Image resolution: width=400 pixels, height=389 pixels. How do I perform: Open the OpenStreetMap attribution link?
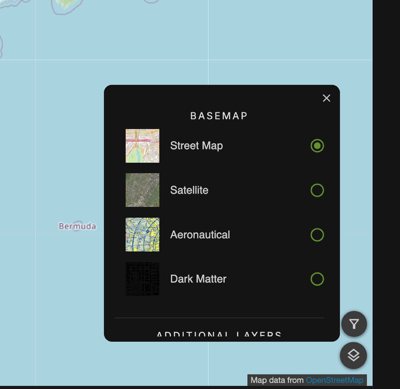334,380
